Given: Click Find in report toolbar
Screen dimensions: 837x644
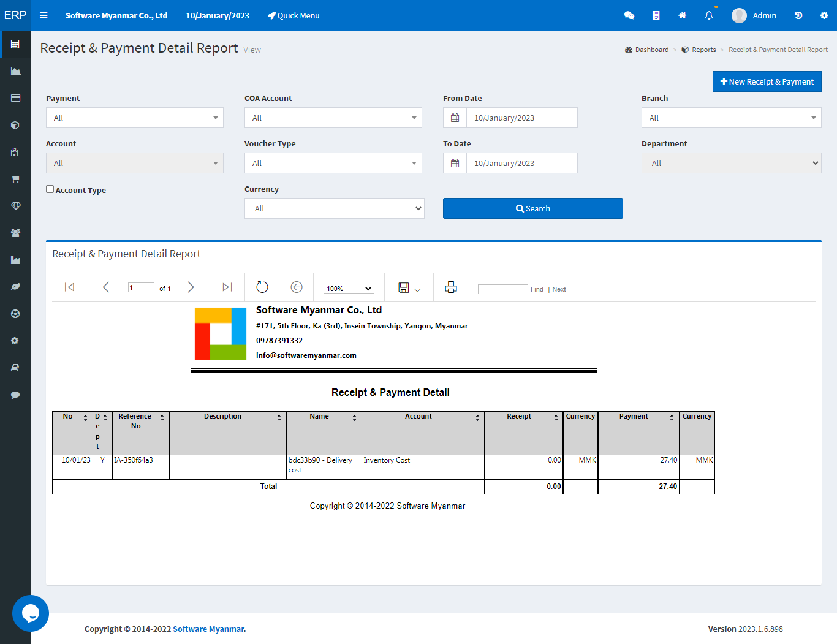Looking at the screenshot, I should pyautogui.click(x=537, y=289).
